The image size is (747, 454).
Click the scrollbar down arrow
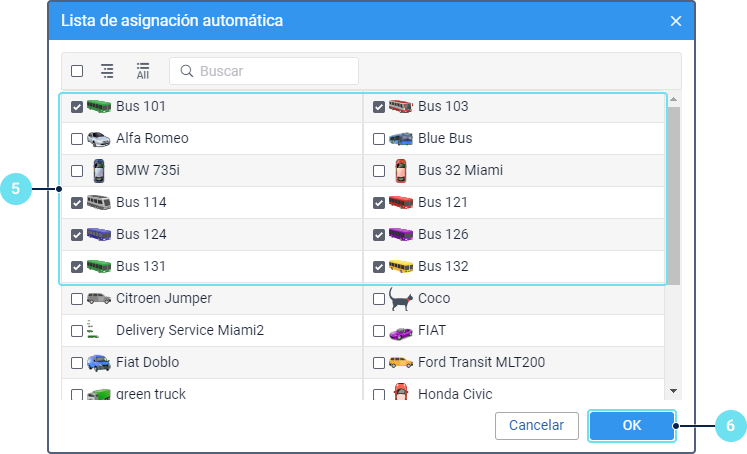673,391
